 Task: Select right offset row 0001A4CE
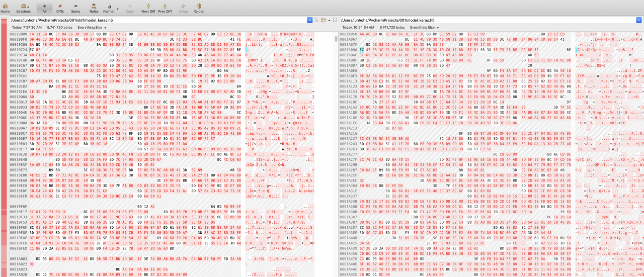(x=349, y=274)
